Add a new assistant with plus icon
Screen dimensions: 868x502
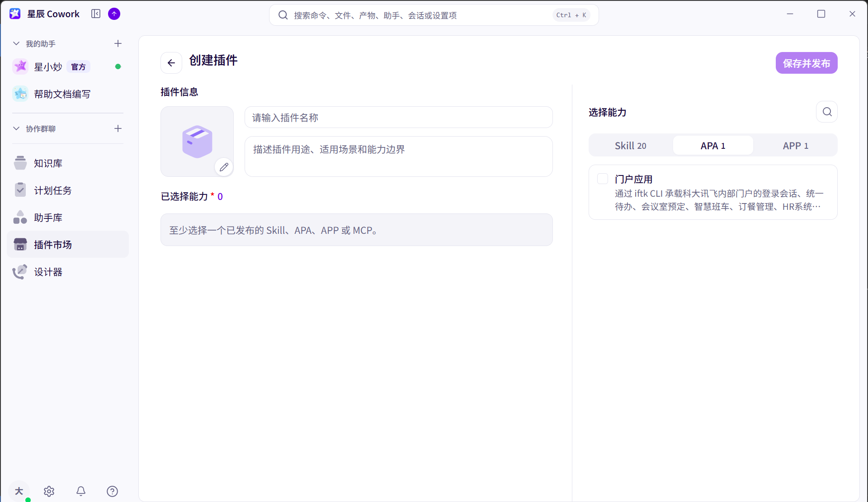[118, 43]
